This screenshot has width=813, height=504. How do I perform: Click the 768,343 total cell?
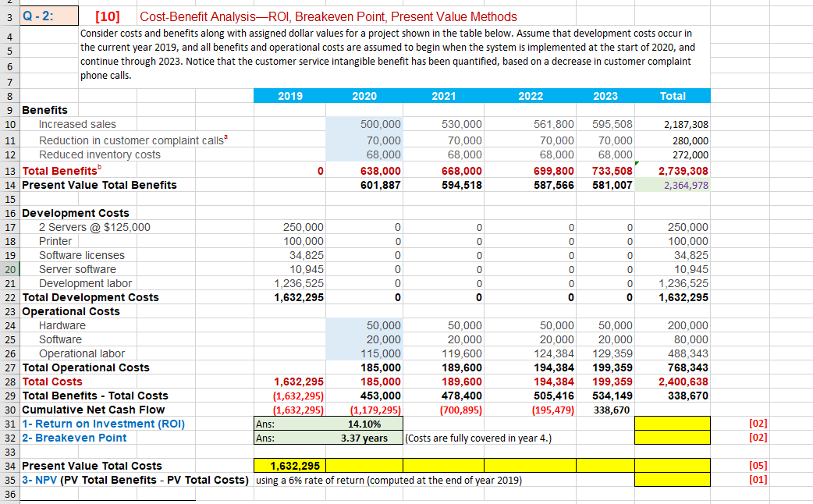673,367
